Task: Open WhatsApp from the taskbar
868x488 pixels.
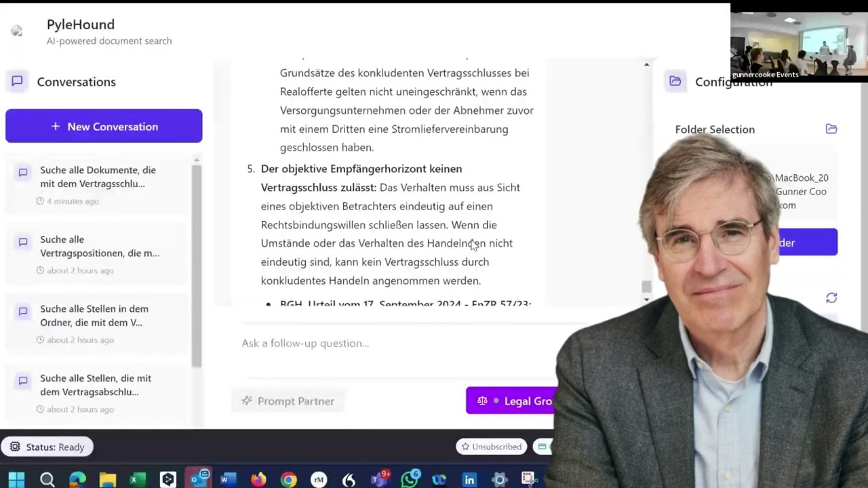Action: [x=410, y=479]
